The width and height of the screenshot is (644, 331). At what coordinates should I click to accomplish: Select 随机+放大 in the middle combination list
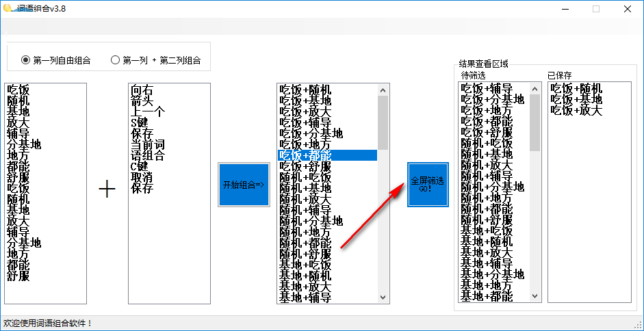pyautogui.click(x=305, y=199)
